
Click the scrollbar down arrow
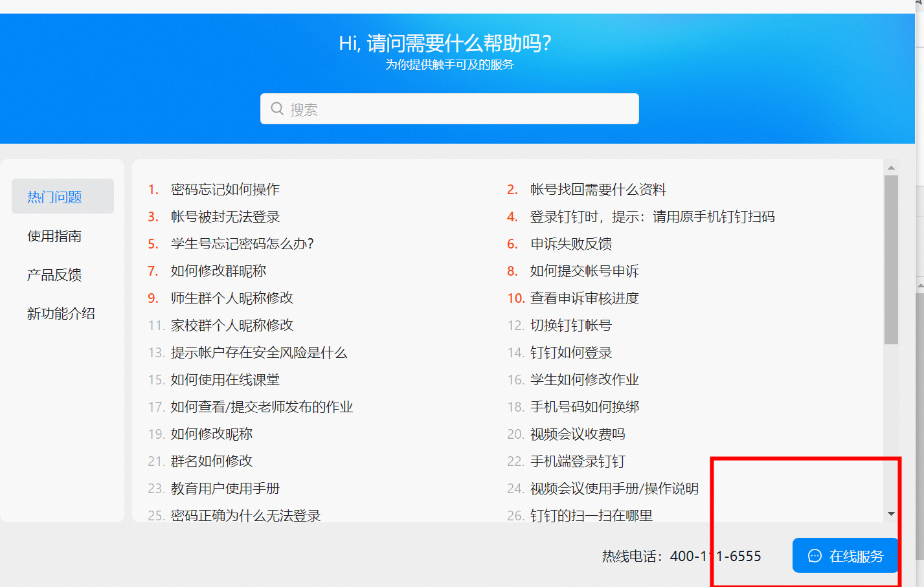pyautogui.click(x=891, y=514)
